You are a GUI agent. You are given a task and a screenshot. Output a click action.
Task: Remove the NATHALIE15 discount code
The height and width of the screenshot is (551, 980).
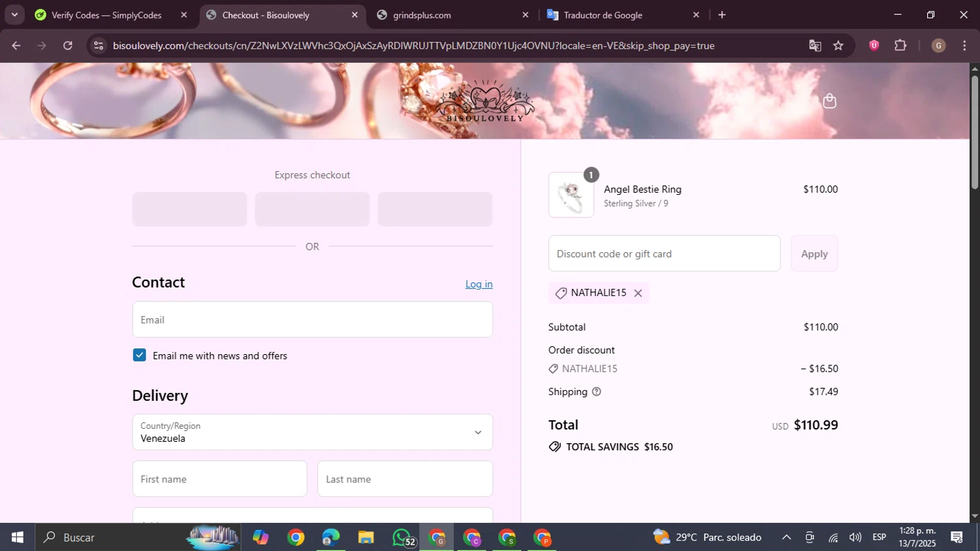(x=638, y=293)
